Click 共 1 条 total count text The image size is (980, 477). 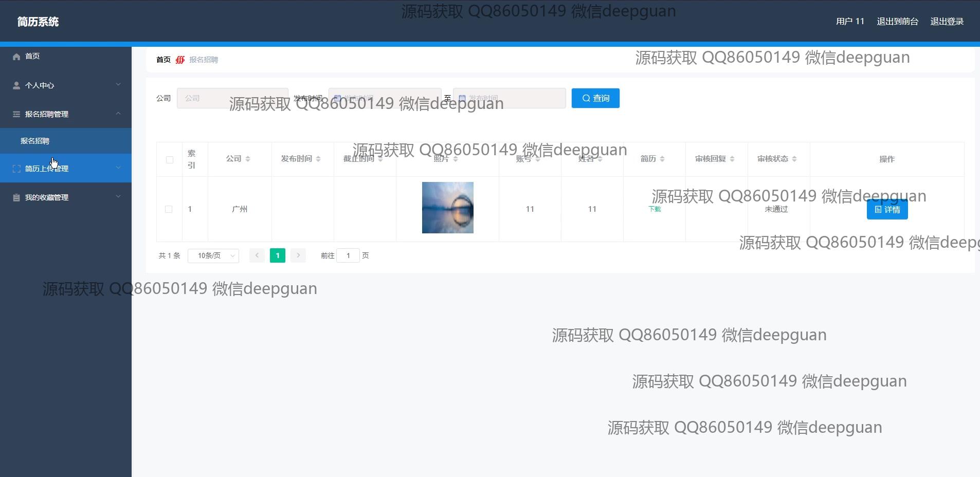click(x=169, y=255)
